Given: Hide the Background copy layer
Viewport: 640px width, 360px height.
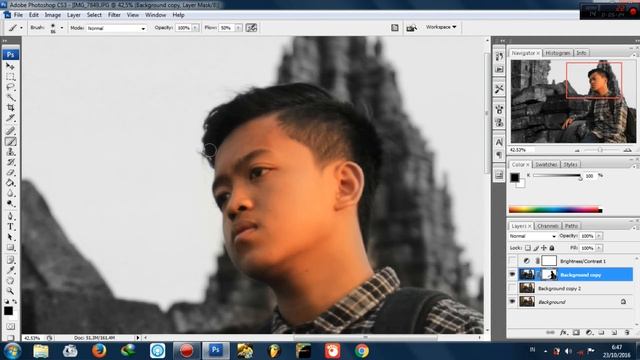Looking at the screenshot, I should [512, 275].
